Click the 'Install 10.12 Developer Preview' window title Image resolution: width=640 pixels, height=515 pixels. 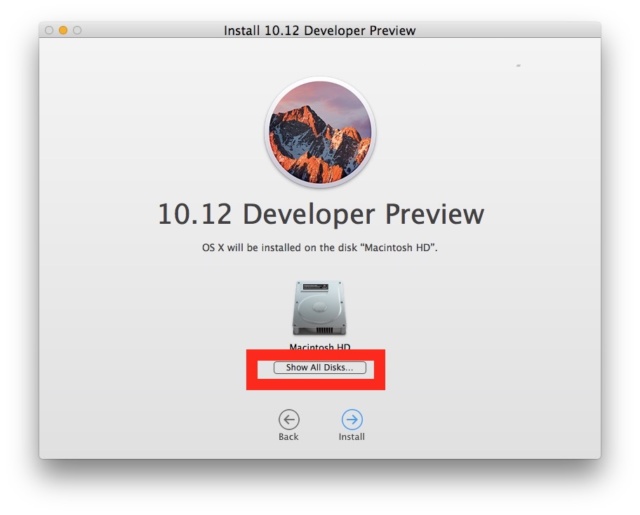[320, 31]
